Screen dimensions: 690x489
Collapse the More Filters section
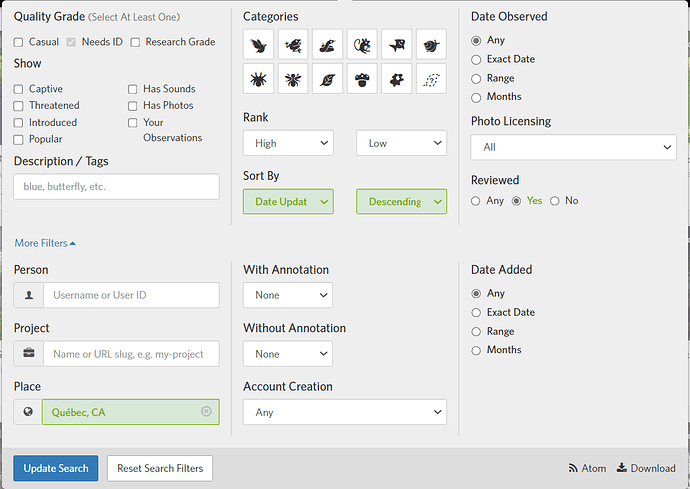point(45,243)
